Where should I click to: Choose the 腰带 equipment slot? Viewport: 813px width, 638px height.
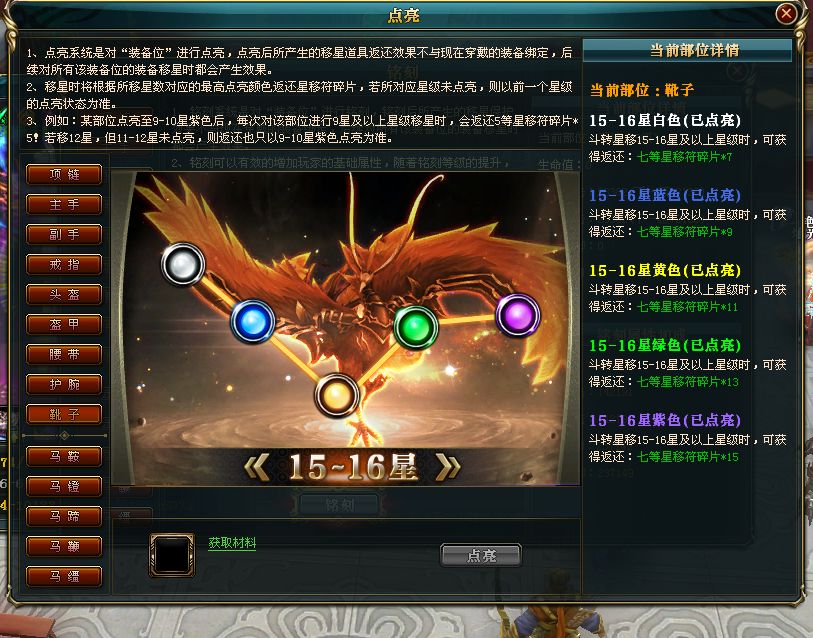click(64, 355)
